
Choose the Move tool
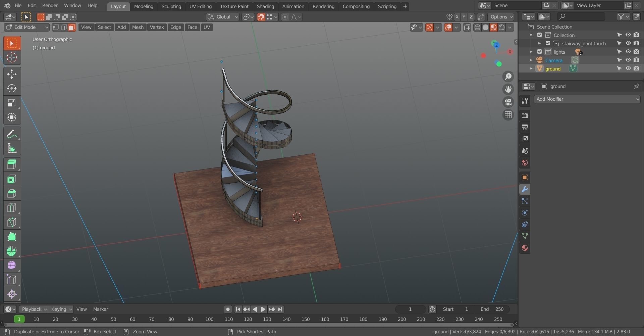coord(12,74)
